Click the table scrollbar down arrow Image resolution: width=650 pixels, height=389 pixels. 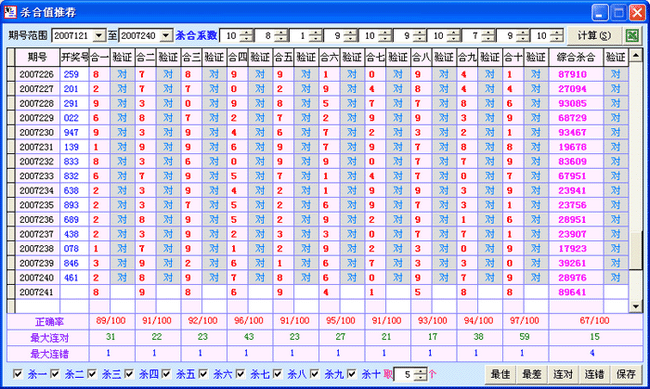(x=635, y=306)
